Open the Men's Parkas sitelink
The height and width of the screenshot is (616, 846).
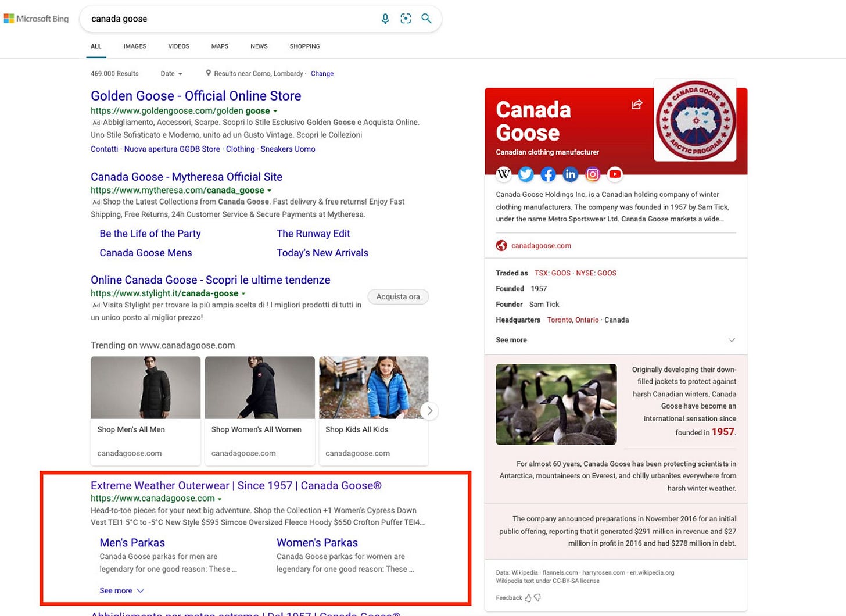click(132, 543)
